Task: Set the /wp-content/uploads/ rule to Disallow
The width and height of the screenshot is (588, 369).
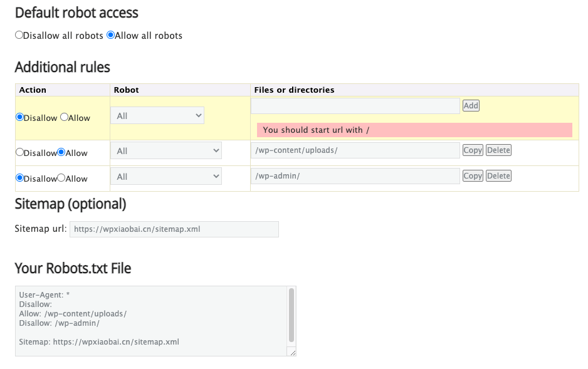Action: click(19, 152)
